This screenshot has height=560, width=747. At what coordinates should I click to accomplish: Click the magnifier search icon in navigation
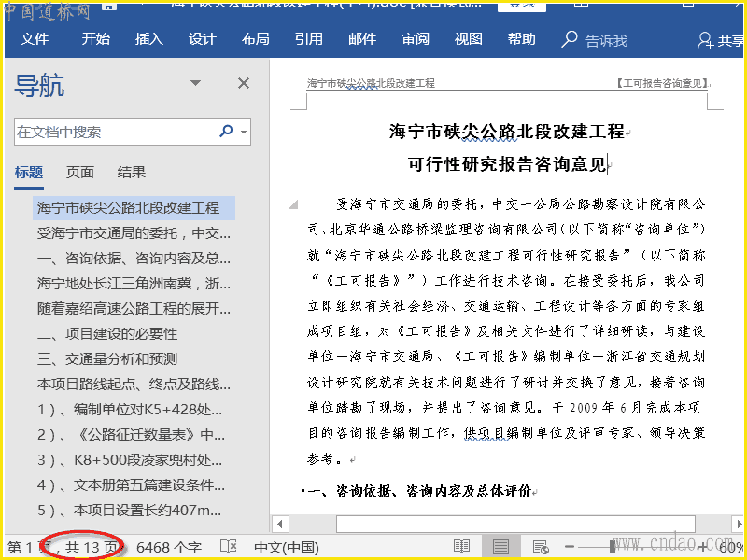(226, 131)
